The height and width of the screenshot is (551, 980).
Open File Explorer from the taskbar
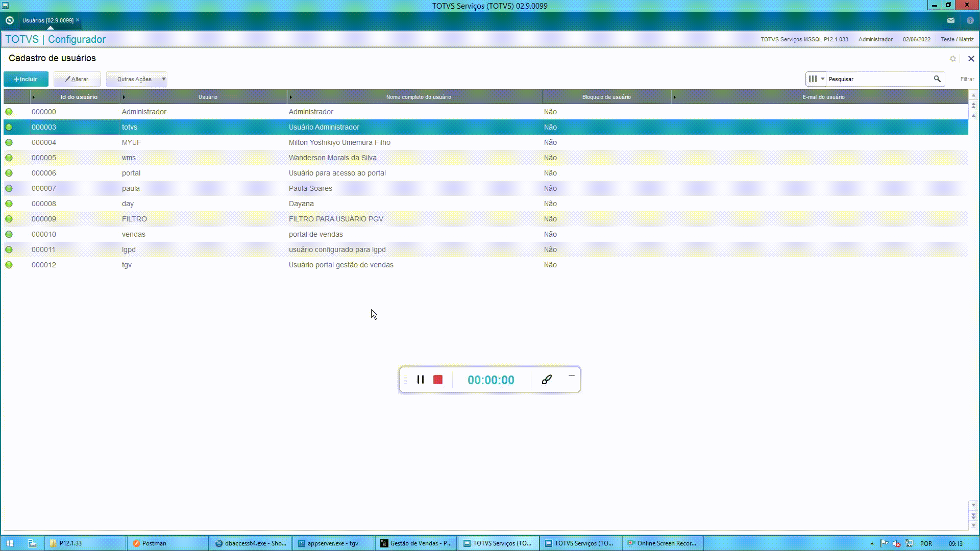coord(32,543)
